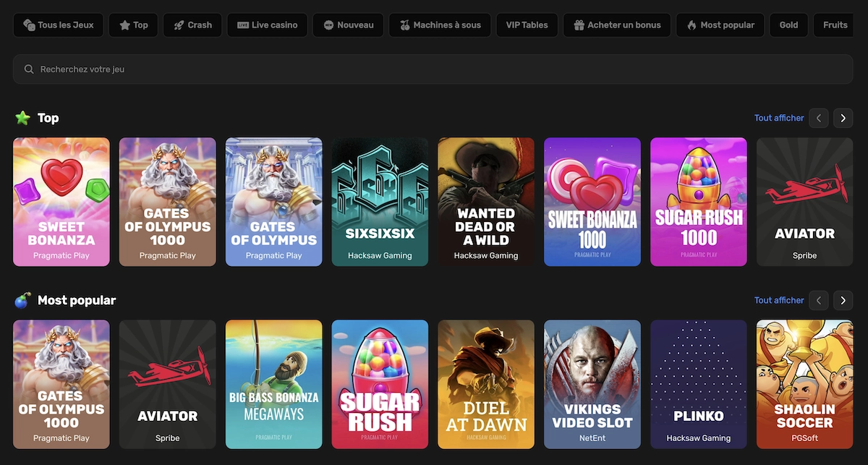The width and height of the screenshot is (868, 465).
Task: Play Shaolin Soccer by PGSoft
Action: coord(804,384)
